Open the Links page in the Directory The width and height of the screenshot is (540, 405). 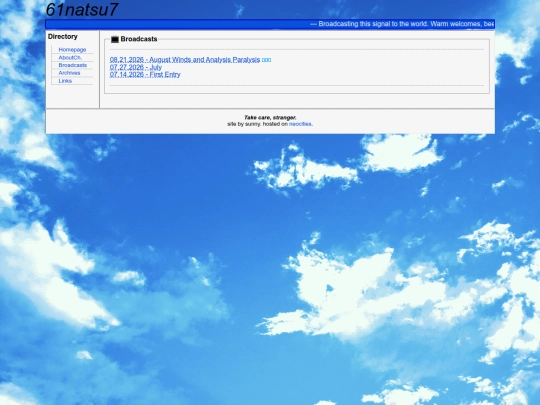65,81
